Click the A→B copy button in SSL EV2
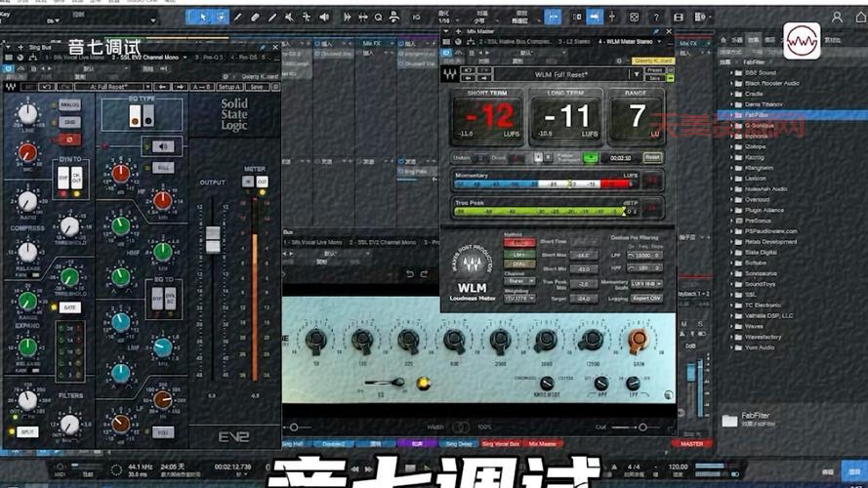This screenshot has height=488, width=868. (x=201, y=87)
